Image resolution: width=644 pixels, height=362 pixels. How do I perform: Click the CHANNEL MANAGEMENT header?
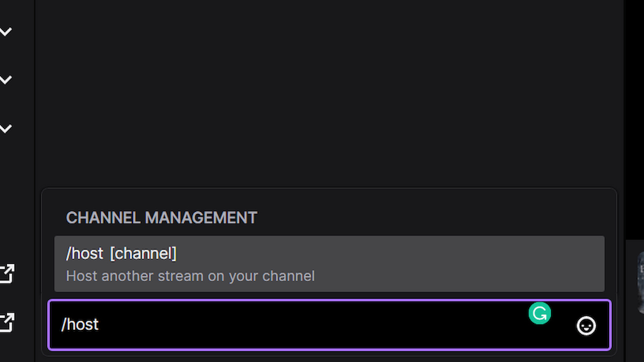point(161,218)
